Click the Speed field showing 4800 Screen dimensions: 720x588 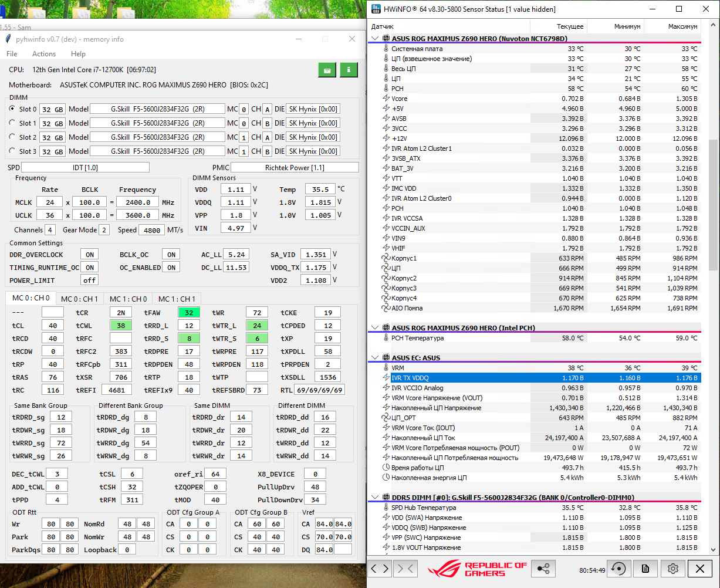(x=151, y=230)
